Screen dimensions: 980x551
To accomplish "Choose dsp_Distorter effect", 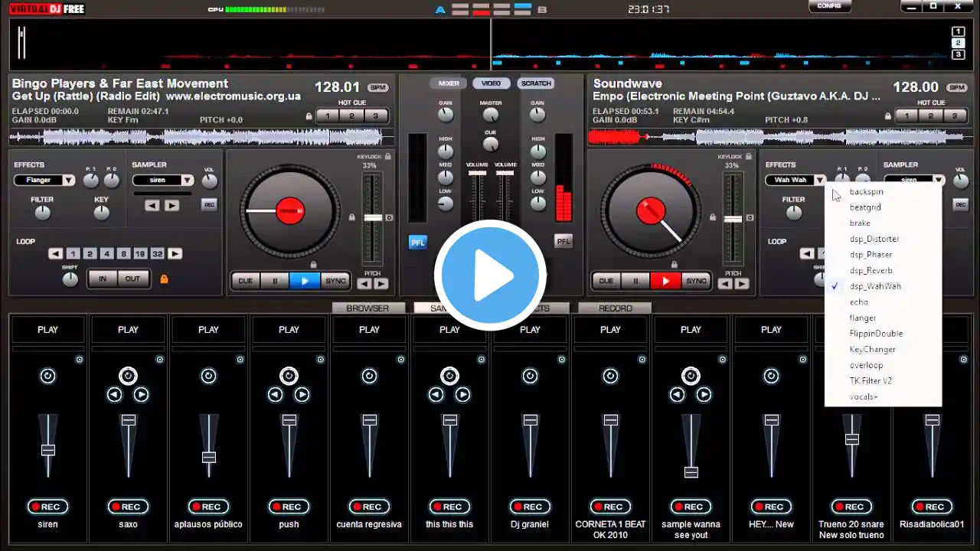I will coord(874,239).
